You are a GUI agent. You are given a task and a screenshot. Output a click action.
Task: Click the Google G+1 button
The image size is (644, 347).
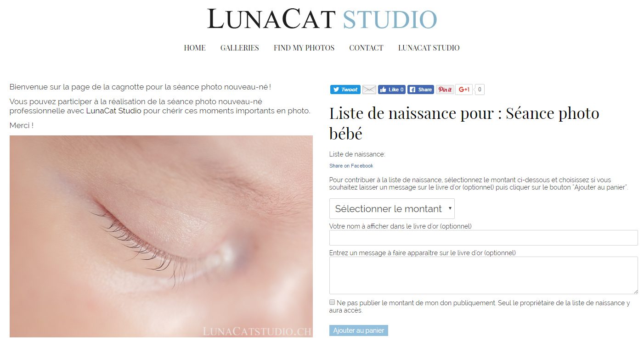pyautogui.click(x=464, y=90)
